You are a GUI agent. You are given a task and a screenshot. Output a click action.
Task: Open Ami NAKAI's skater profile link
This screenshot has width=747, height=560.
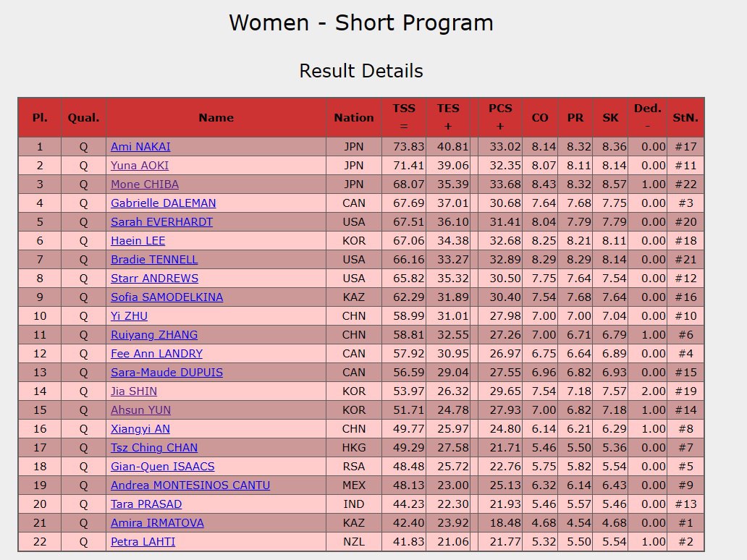pos(140,147)
